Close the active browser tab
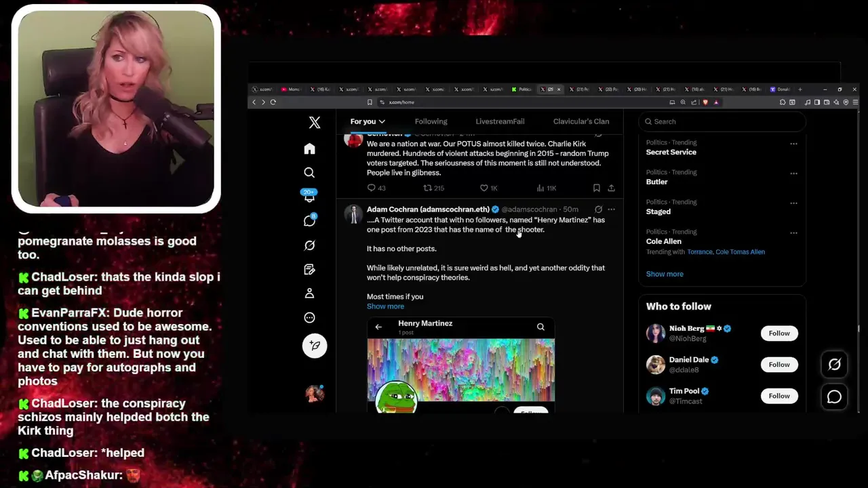Screen dimensions: 868x488 pos(558,89)
